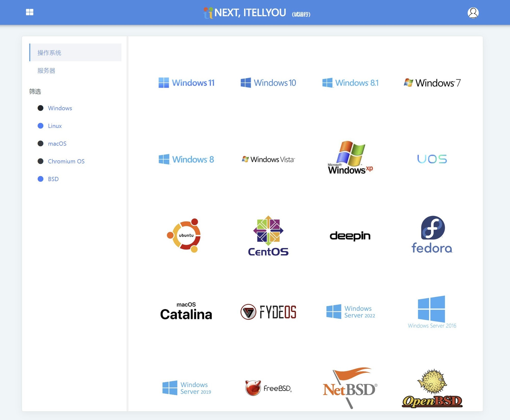The height and width of the screenshot is (420, 510).
Task: Open the OpenBSD pufferfish logo
Action: pos(432,388)
